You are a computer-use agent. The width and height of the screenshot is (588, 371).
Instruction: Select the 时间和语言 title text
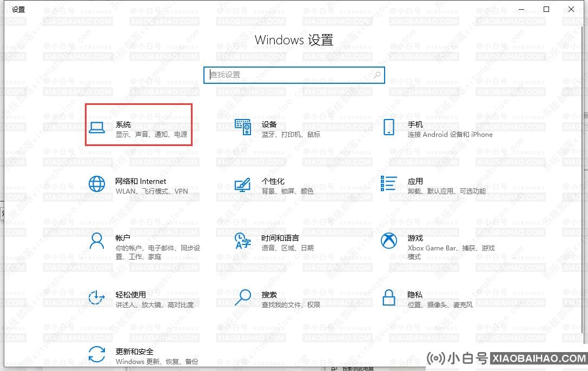280,238
